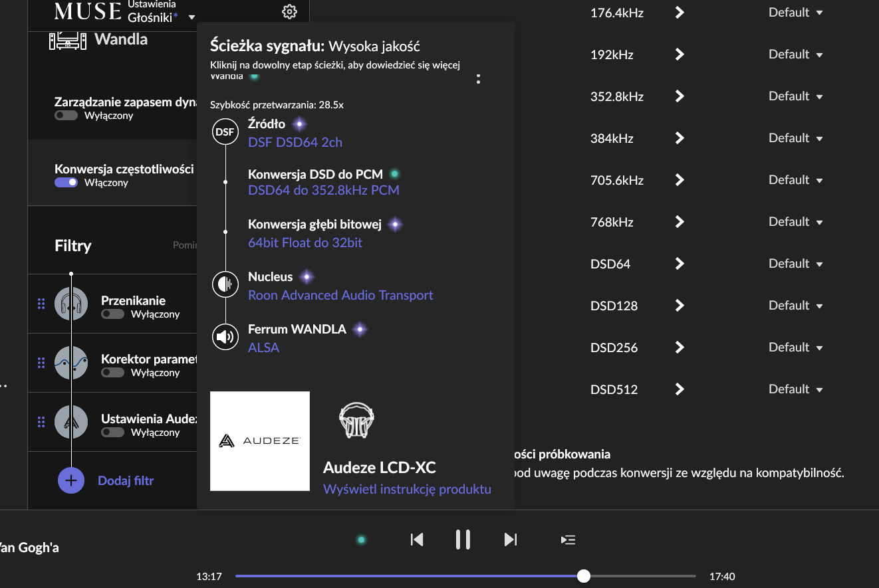Click the Dodaj filtr button
This screenshot has width=879, height=588.
pos(126,480)
